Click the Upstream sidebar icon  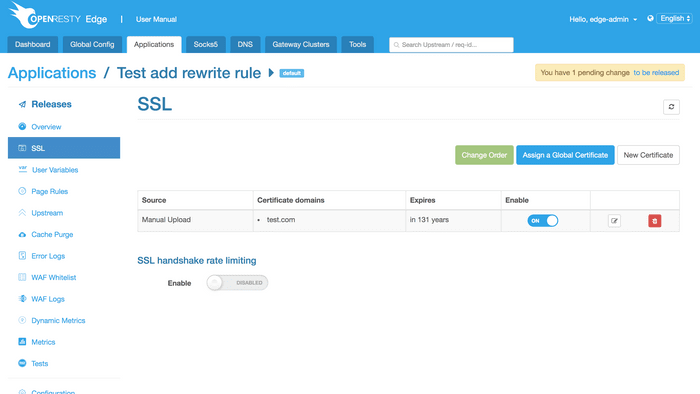pyautogui.click(x=22, y=212)
